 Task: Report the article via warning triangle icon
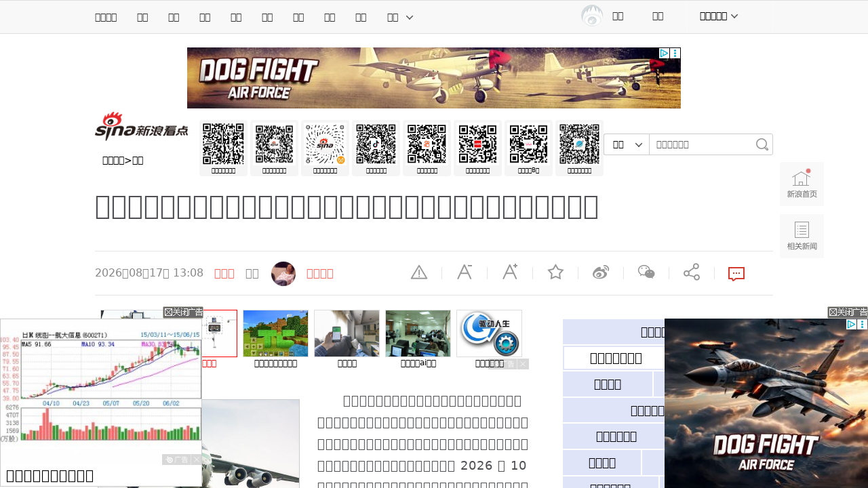point(419,272)
